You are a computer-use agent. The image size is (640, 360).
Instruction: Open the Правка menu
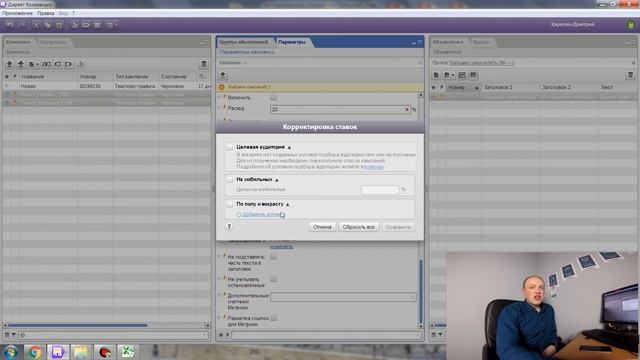(x=46, y=13)
